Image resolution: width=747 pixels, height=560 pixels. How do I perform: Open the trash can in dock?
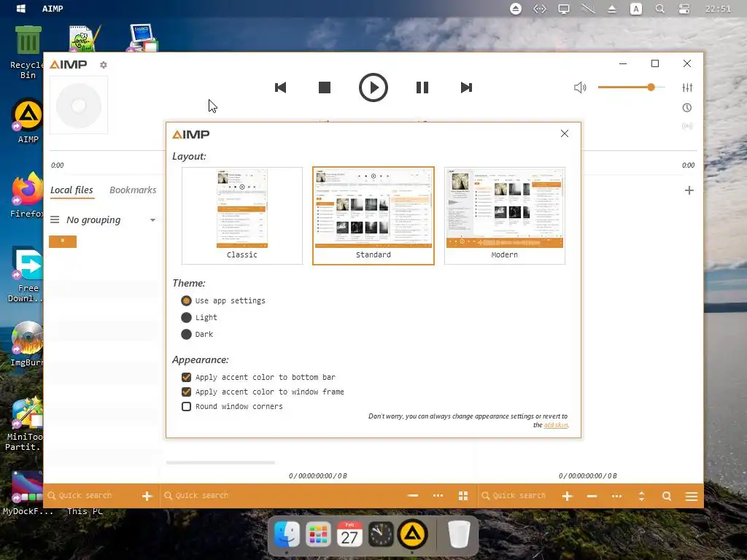(x=460, y=534)
